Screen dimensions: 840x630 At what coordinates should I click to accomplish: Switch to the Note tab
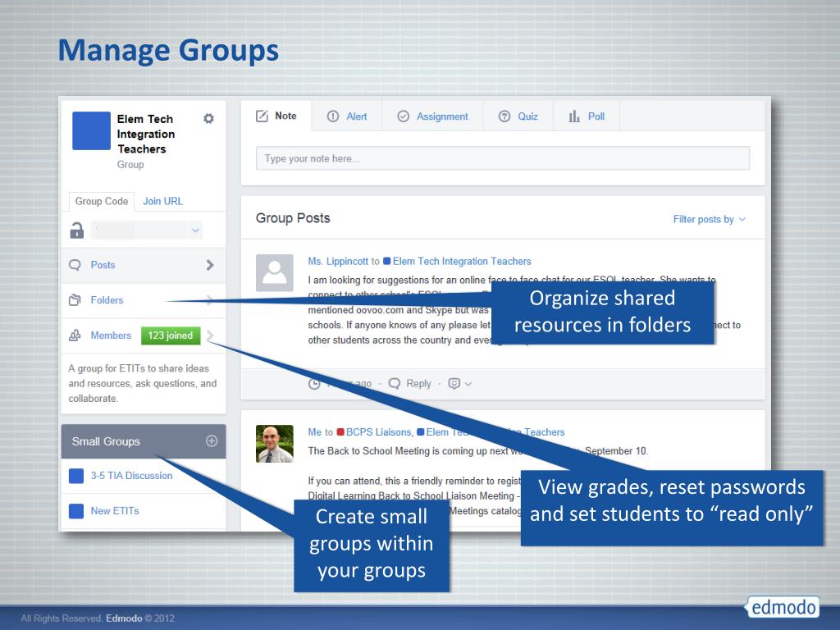coord(276,116)
